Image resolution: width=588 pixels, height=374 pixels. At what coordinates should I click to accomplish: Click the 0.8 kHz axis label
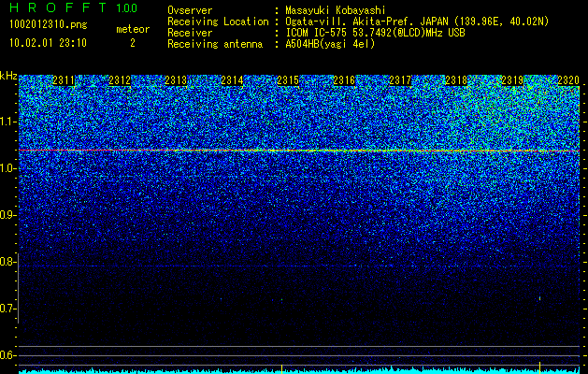click(x=7, y=262)
